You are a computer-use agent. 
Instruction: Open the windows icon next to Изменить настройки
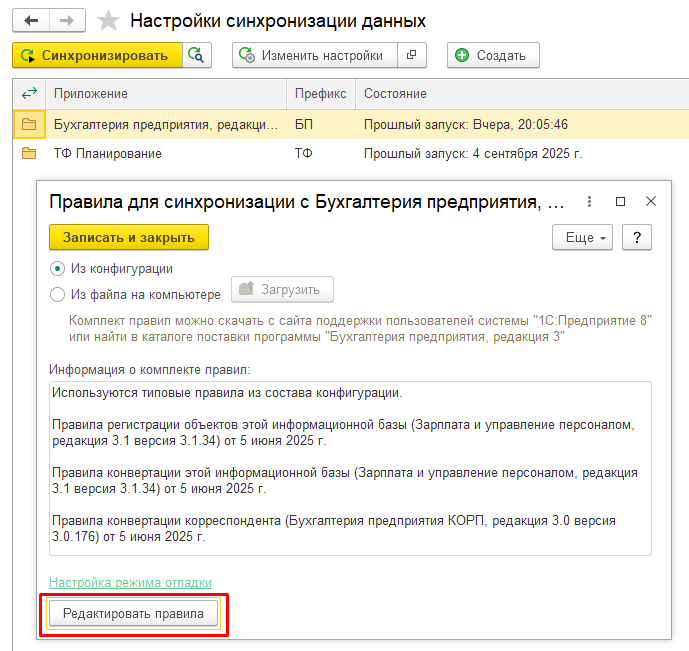412,55
